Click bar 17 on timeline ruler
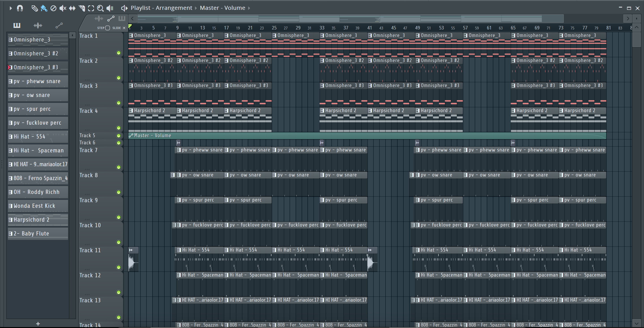Image resolution: width=644 pixels, height=328 pixels. point(226,28)
